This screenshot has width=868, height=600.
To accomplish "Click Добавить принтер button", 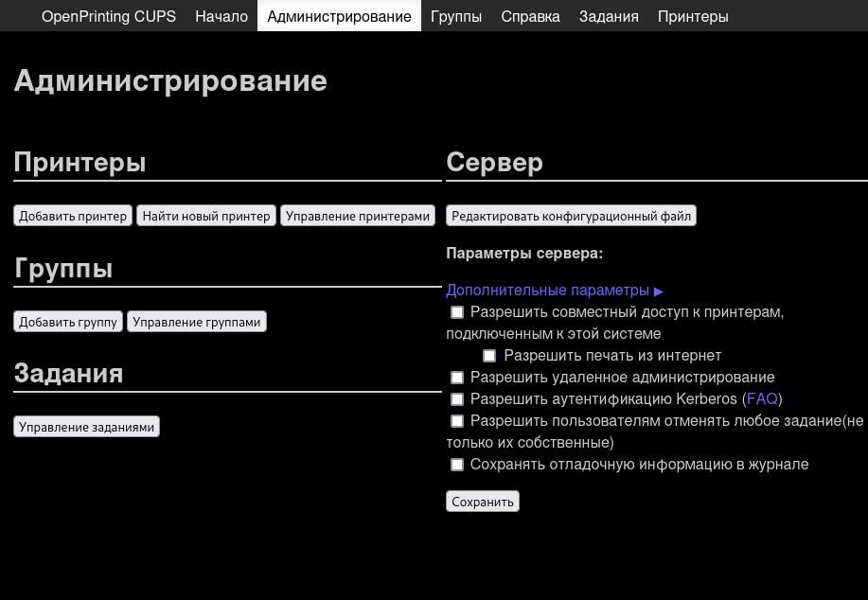I will (x=72, y=215).
